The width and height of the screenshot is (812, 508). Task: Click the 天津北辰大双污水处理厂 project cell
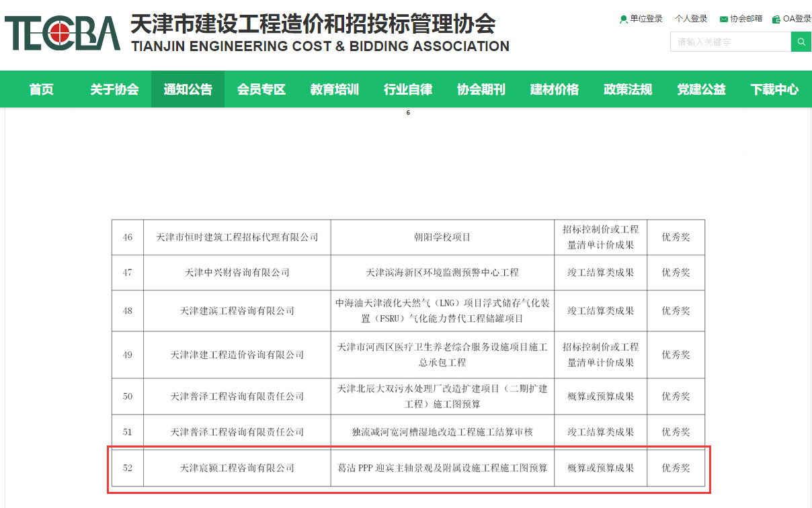click(442, 396)
